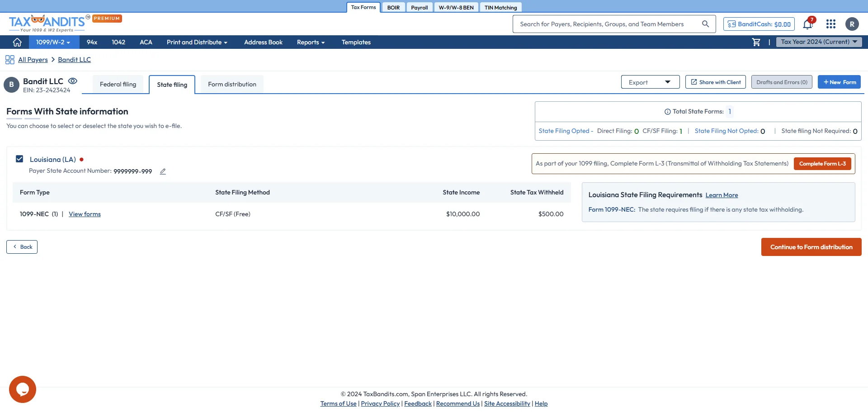This screenshot has width=868, height=412.
Task: Open the apps grid icon
Action: point(831,24)
